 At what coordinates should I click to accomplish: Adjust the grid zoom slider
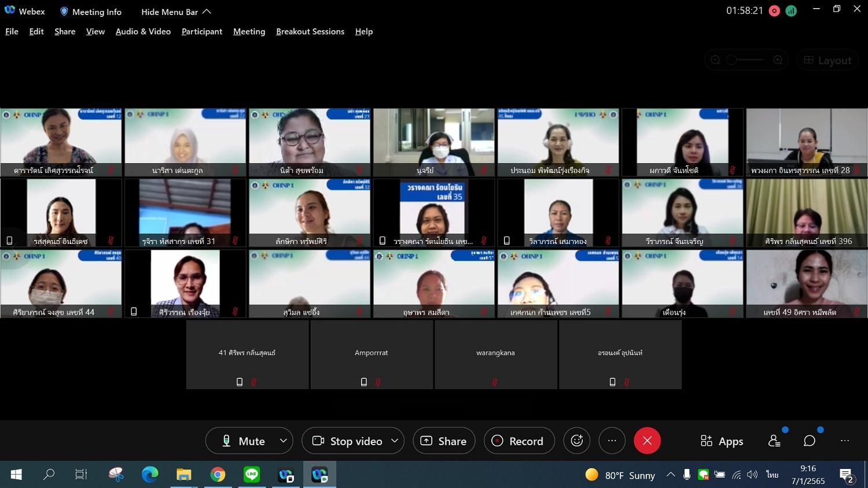[746, 60]
